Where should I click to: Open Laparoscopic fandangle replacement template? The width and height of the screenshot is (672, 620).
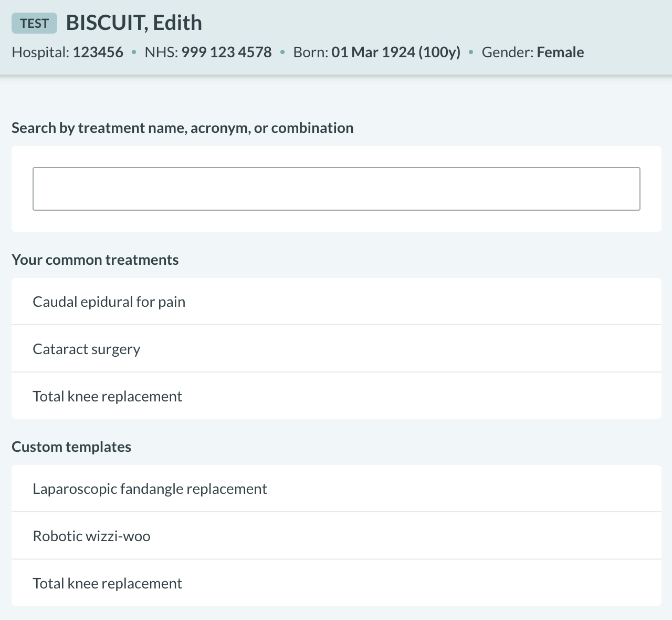click(x=150, y=489)
